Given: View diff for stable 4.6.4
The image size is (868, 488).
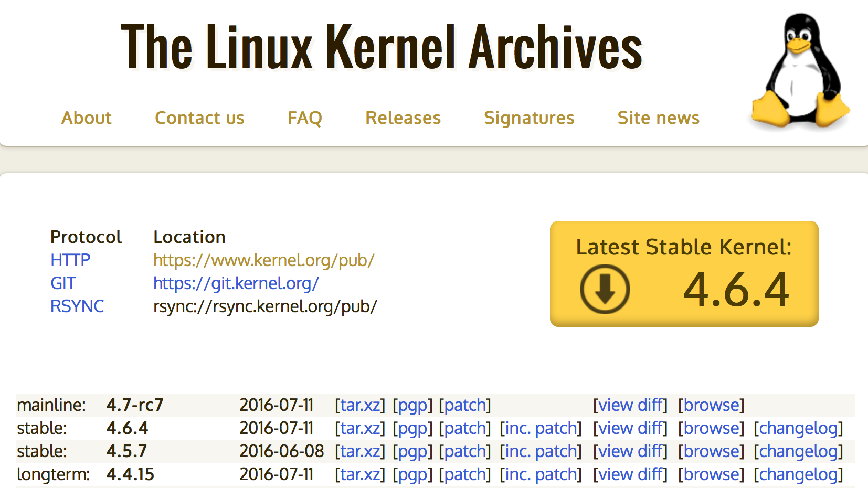Looking at the screenshot, I should (630, 428).
